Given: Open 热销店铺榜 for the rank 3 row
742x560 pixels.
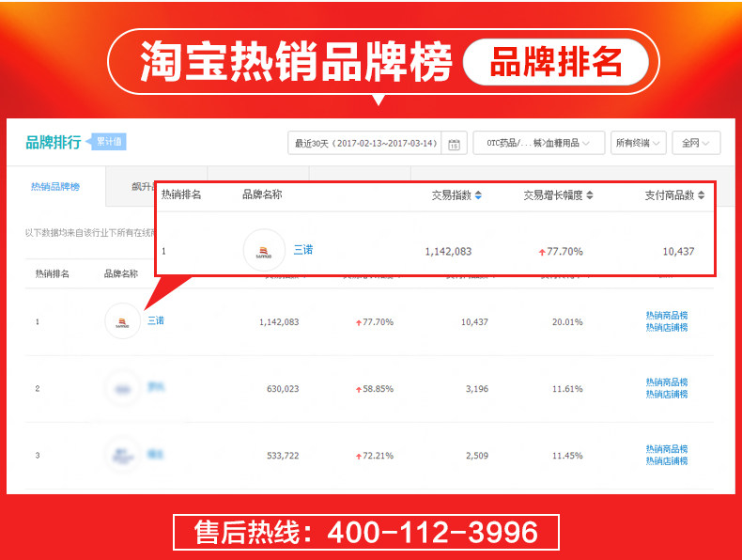Looking at the screenshot, I should (666, 461).
